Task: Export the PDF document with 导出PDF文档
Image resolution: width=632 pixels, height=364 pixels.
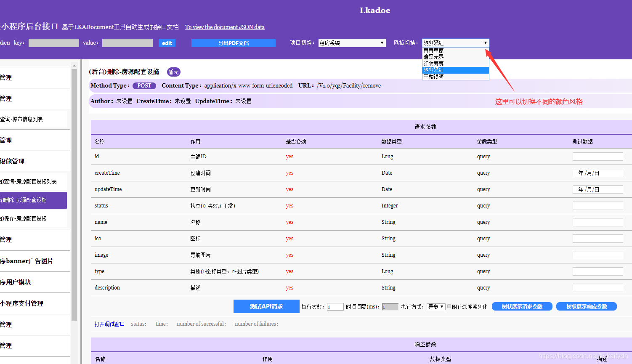Action: (234, 43)
